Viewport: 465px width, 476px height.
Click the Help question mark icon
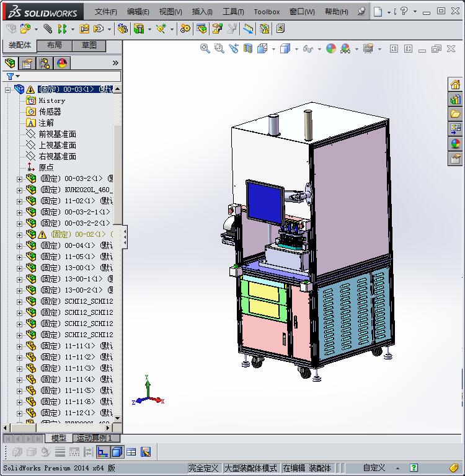404,12
